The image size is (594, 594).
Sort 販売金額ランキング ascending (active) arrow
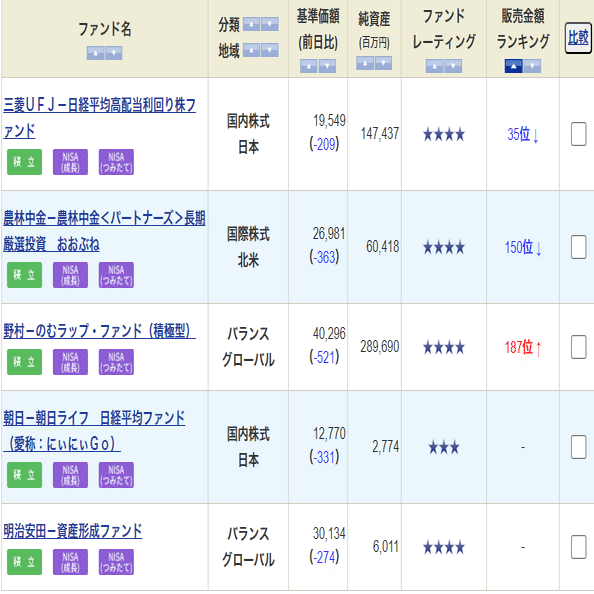[x=514, y=66]
